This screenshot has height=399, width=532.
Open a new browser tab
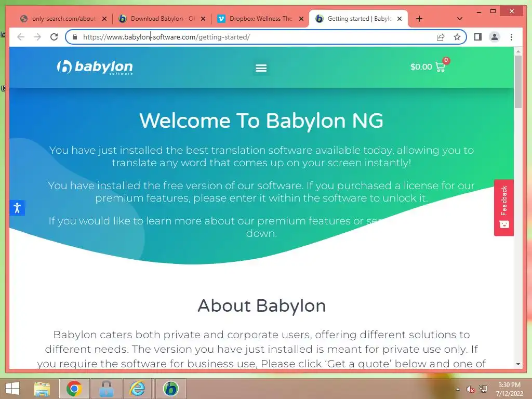coord(419,19)
